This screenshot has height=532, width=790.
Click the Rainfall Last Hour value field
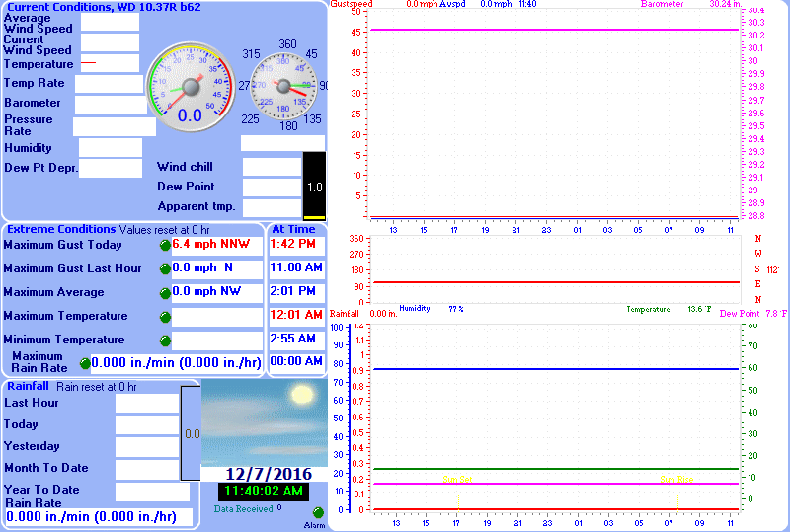[x=147, y=404]
